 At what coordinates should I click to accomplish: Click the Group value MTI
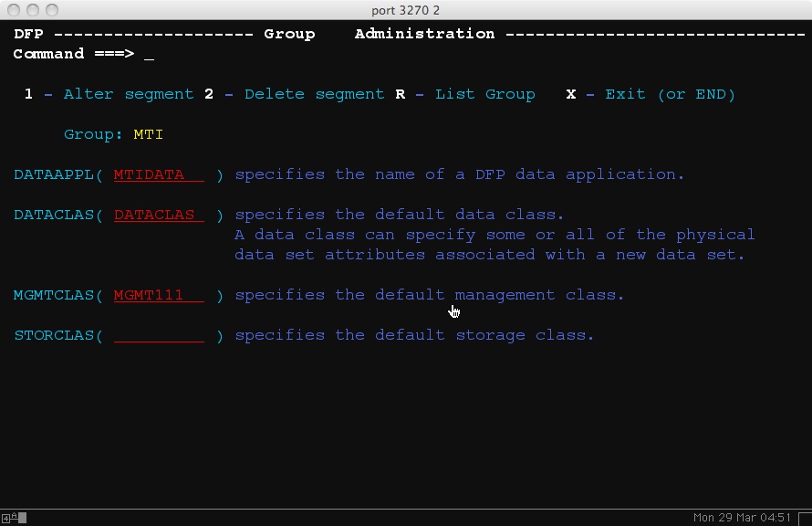148,134
